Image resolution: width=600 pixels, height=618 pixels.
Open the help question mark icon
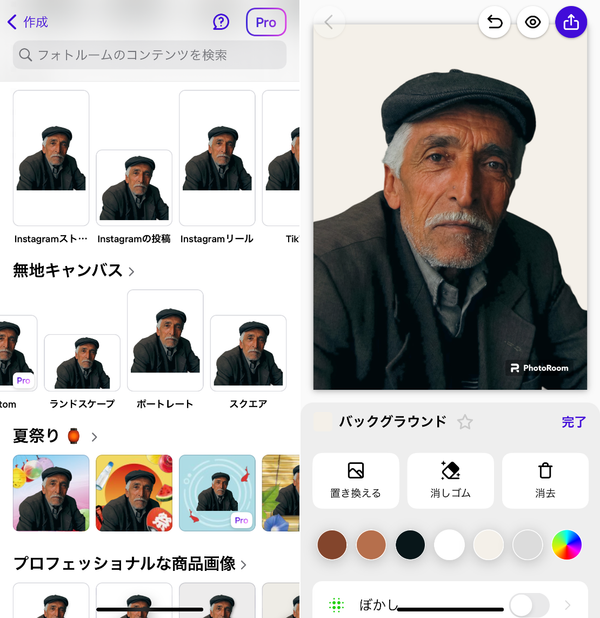click(221, 22)
